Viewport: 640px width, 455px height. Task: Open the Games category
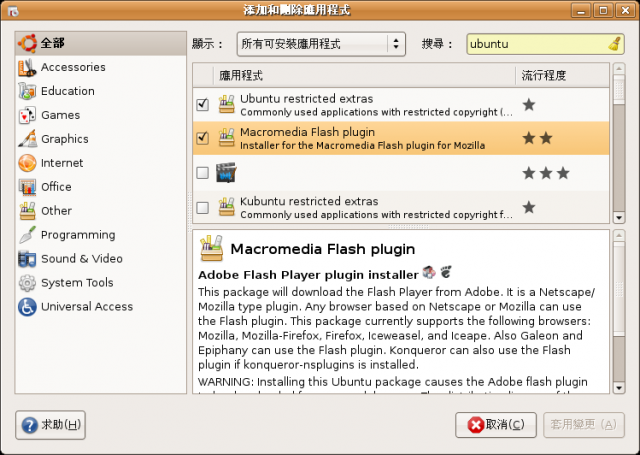pos(101,115)
